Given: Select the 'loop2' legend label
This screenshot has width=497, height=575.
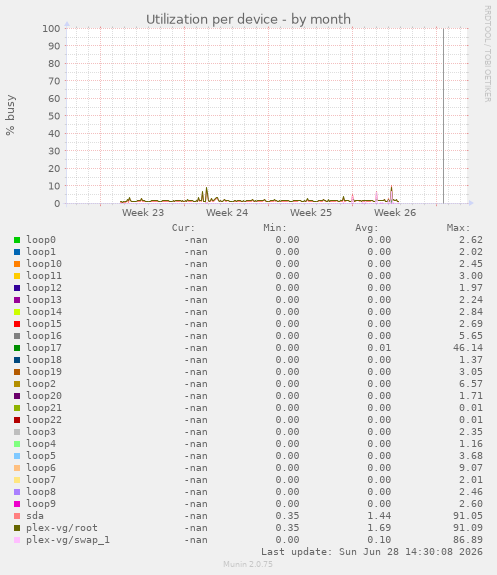Looking at the screenshot, I should click(41, 384).
